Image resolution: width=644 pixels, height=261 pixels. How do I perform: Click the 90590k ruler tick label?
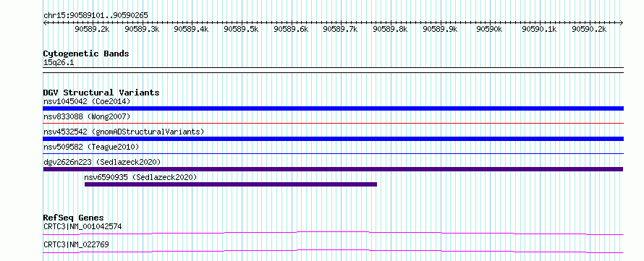490,29
